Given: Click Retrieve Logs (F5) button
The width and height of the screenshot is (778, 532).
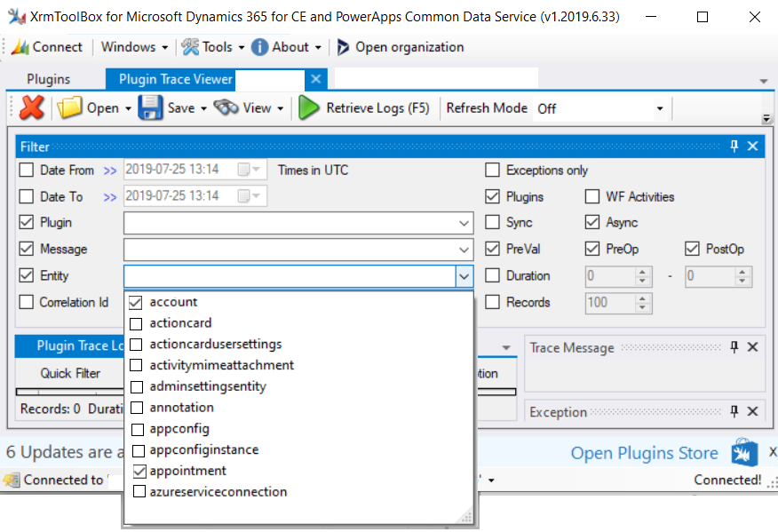Looking at the screenshot, I should tap(364, 107).
